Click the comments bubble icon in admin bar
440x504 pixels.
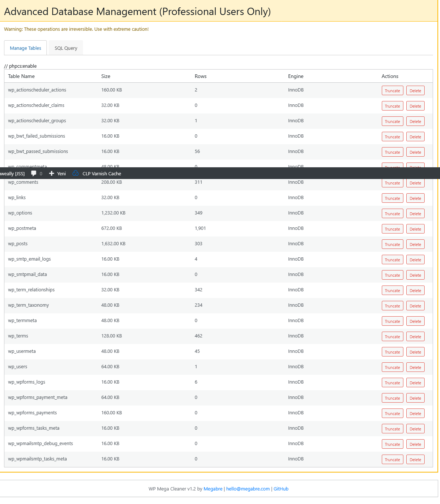point(34,173)
